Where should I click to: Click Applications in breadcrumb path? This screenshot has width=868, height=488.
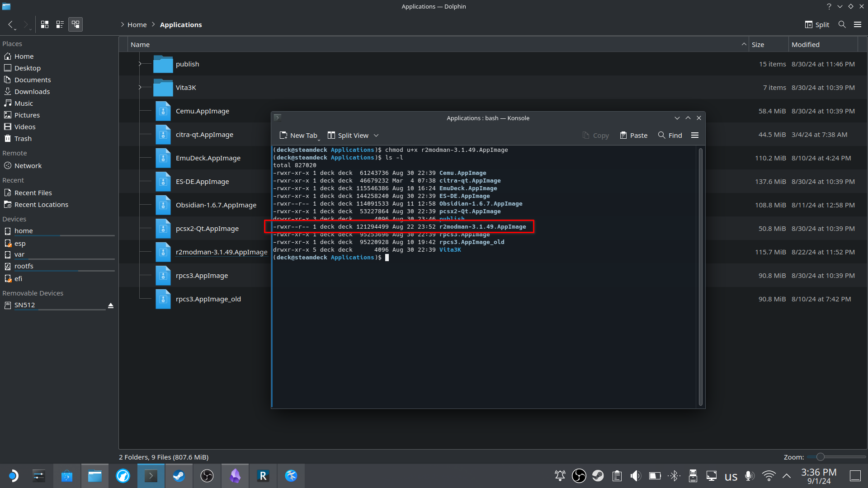(x=181, y=25)
